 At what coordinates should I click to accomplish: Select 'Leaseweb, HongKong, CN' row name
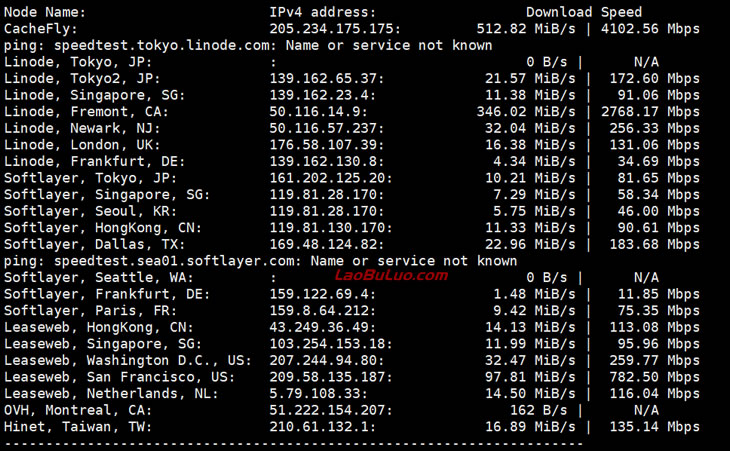coord(99,328)
